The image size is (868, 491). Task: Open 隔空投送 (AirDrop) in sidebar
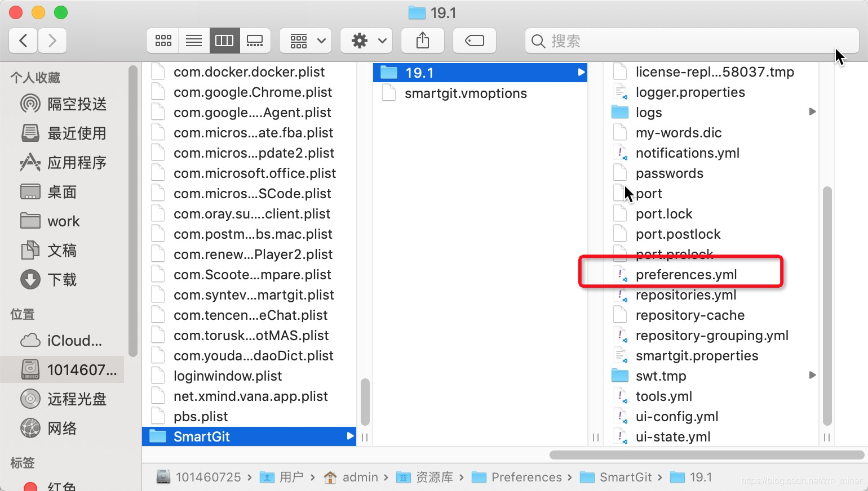click(64, 104)
